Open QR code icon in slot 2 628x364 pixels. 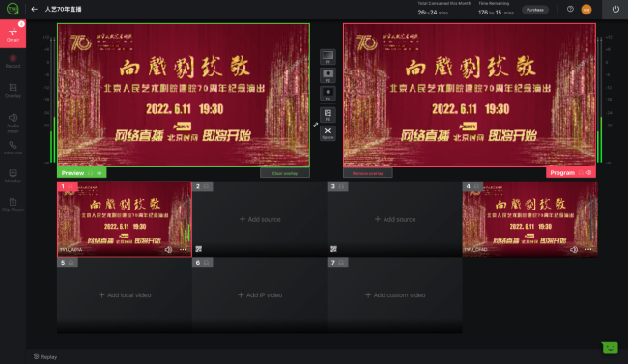tap(199, 249)
